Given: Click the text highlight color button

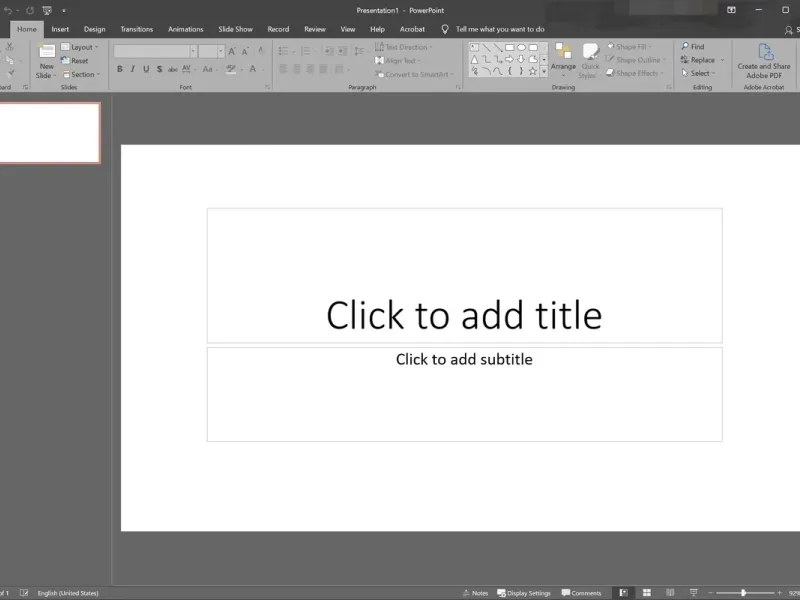Looking at the screenshot, I should pos(231,69).
